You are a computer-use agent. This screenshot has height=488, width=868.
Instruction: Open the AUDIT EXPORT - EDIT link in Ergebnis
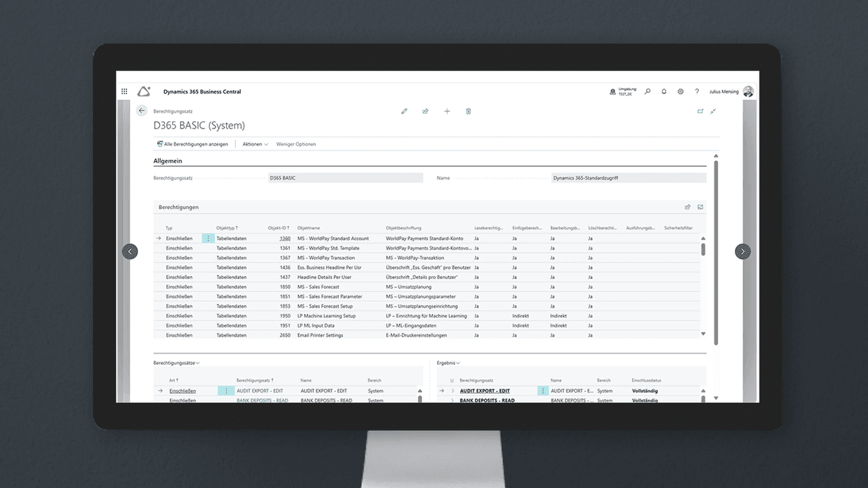484,391
